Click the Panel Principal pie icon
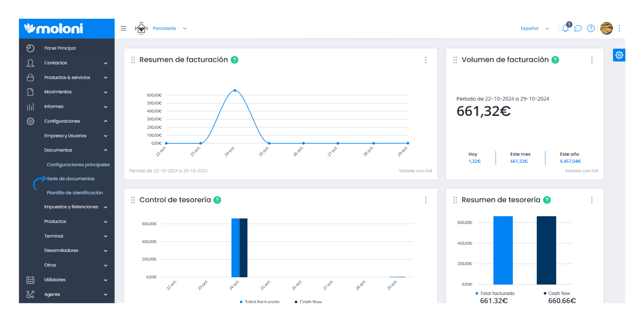This screenshot has width=644, height=322. [31, 48]
